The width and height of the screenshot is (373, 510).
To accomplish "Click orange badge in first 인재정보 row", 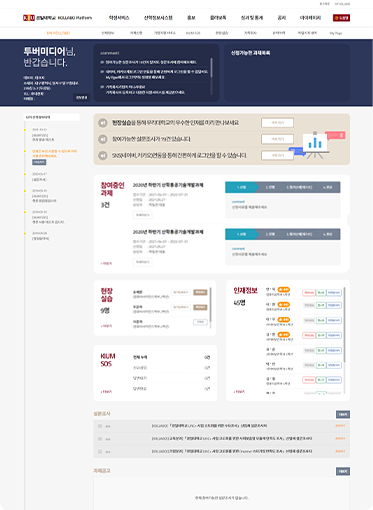I will point(284,289).
